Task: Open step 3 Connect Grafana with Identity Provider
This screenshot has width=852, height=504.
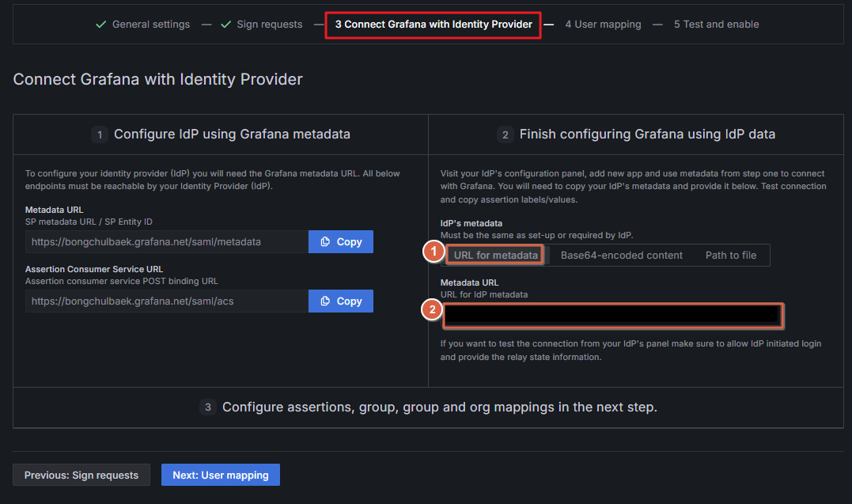Action: coord(434,25)
